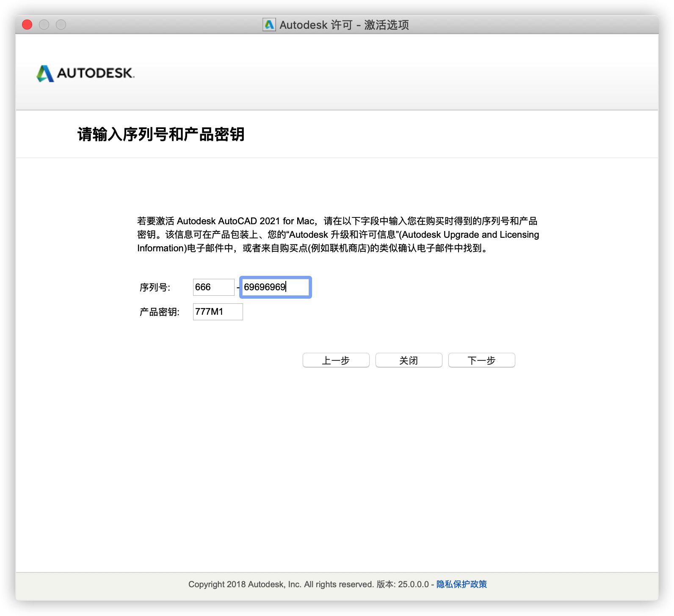
Task: Click the serial number field showing 69696969
Action: [x=276, y=287]
